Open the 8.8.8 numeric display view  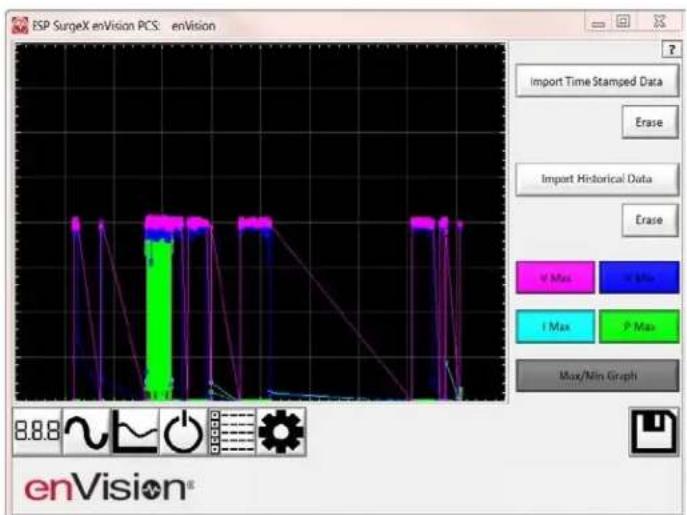pyautogui.click(x=37, y=431)
